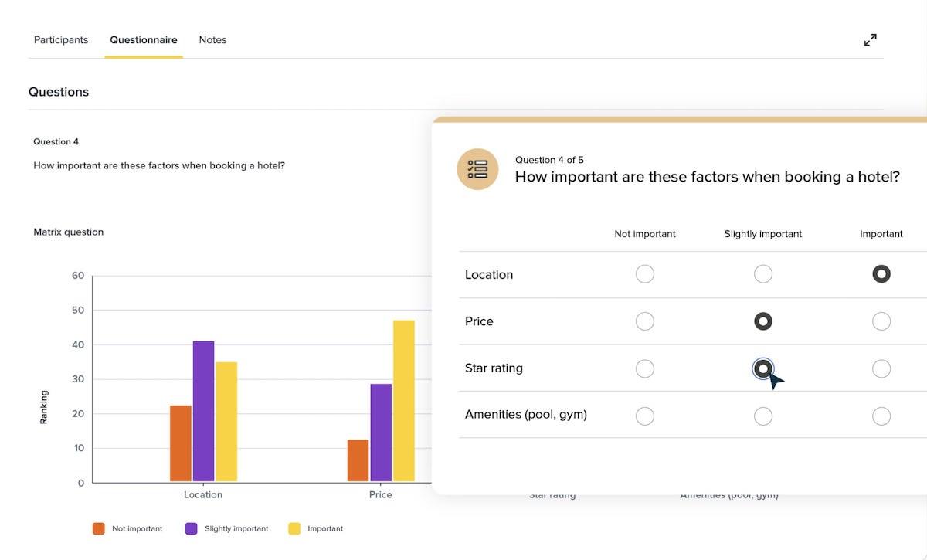Screen dimensions: 927x560
Task: Select Not important for Star rating
Action: coord(644,369)
